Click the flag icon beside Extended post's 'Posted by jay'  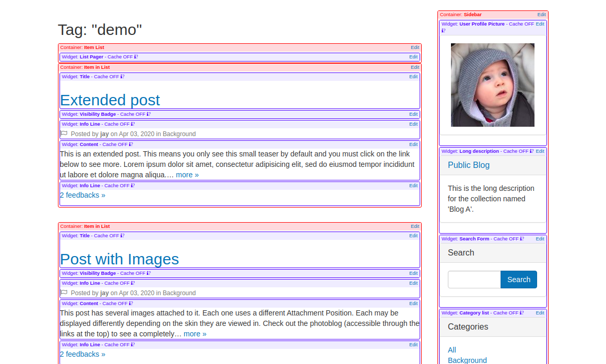(64, 134)
